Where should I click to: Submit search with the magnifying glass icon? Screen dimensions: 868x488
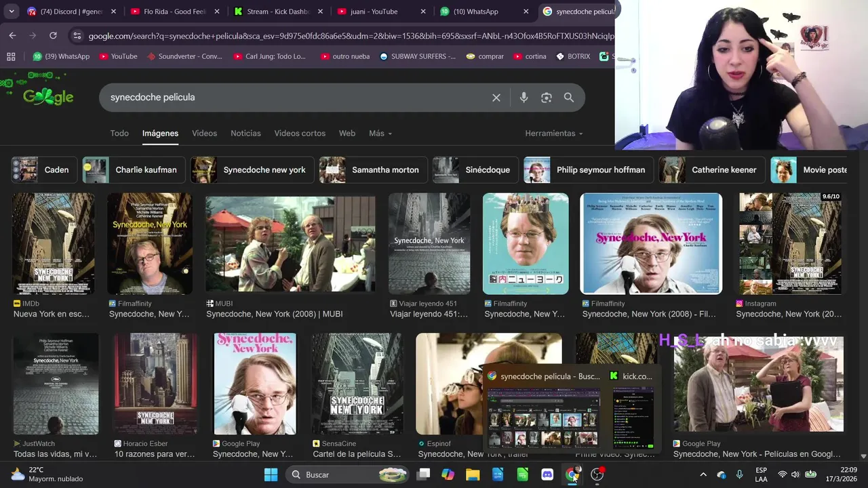coord(569,98)
